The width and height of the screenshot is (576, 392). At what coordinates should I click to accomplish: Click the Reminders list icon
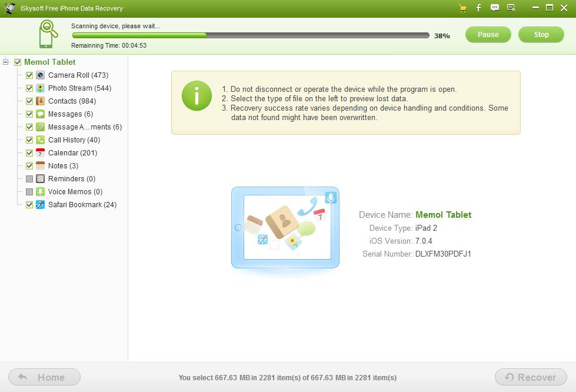(x=41, y=179)
